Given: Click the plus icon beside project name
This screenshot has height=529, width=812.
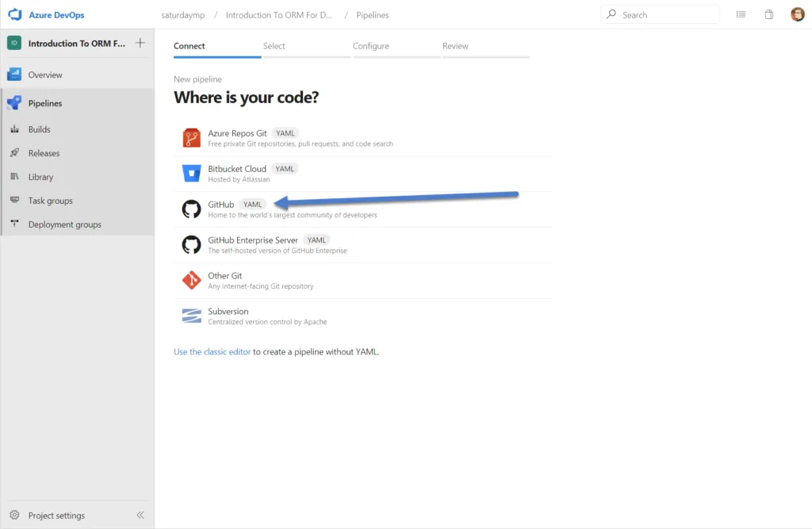Looking at the screenshot, I should (140, 43).
